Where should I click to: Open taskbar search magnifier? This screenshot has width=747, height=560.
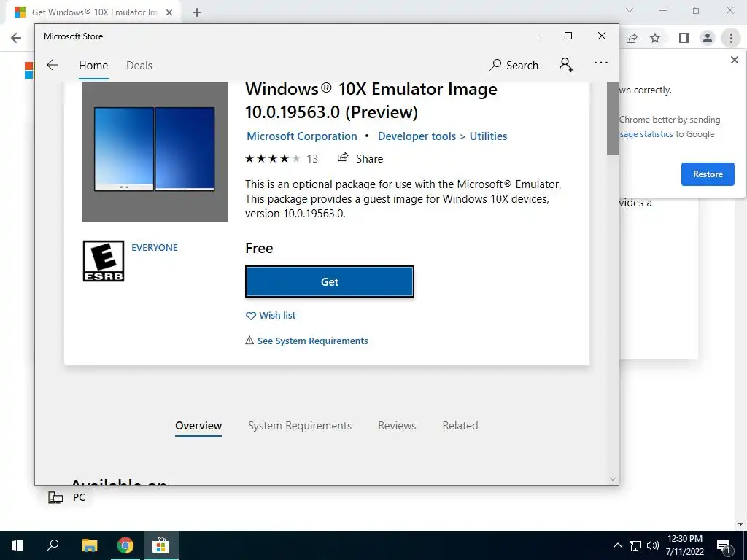pos(53,545)
